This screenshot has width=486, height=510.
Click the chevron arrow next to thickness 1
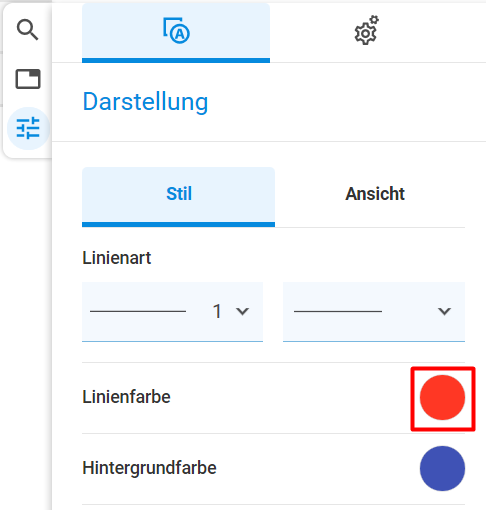242,311
